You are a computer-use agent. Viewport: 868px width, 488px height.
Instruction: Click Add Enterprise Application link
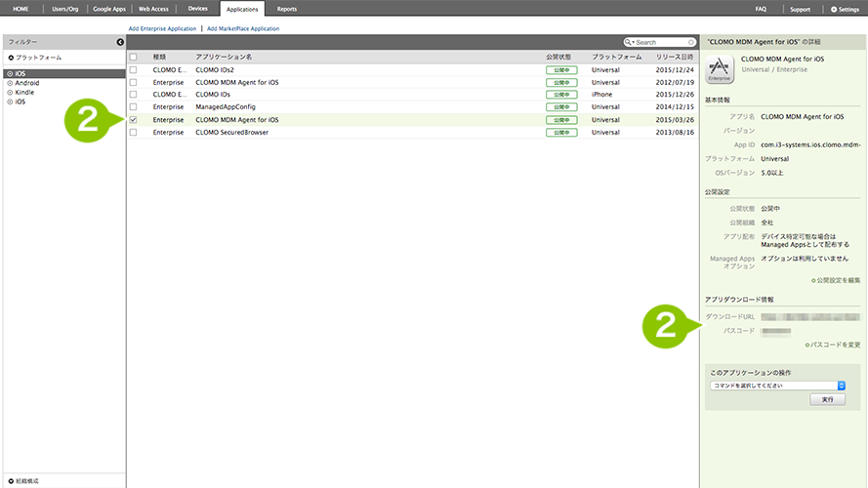click(x=162, y=28)
